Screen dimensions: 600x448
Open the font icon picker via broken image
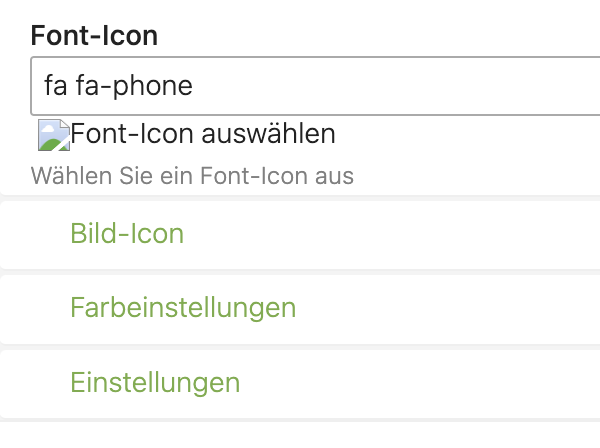pyautogui.click(x=54, y=135)
